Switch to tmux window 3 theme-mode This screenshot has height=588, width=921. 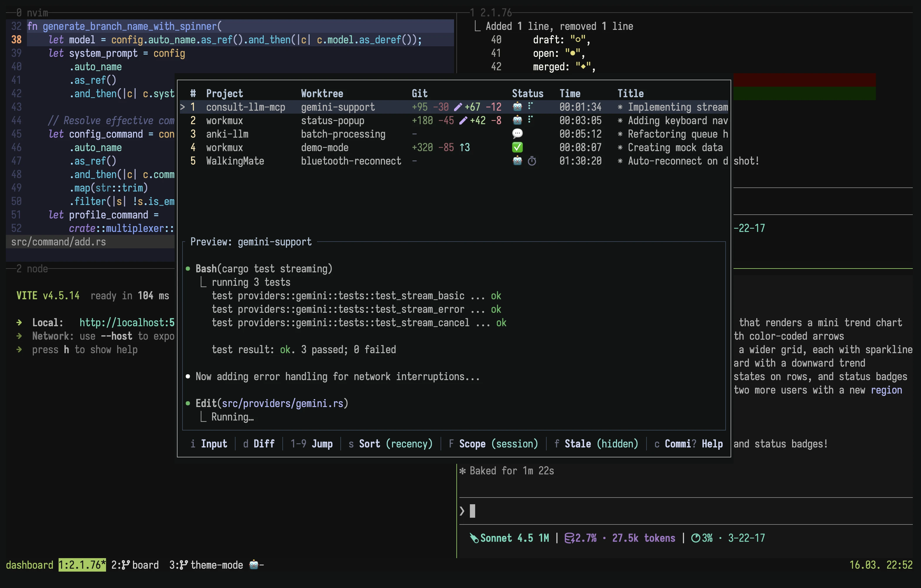[216, 565]
